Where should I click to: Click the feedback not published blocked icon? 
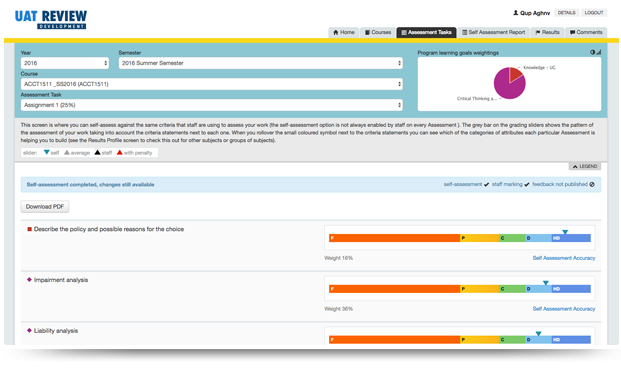(592, 185)
